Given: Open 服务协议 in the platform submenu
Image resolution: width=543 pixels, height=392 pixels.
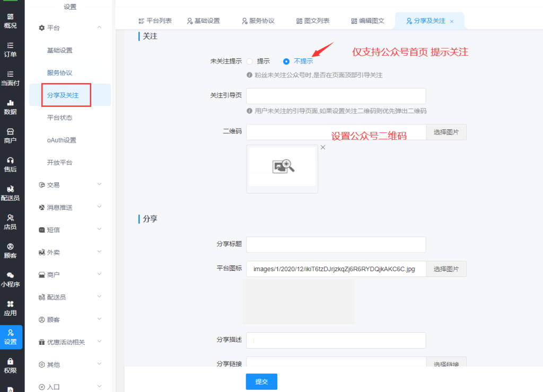Looking at the screenshot, I should [59, 73].
